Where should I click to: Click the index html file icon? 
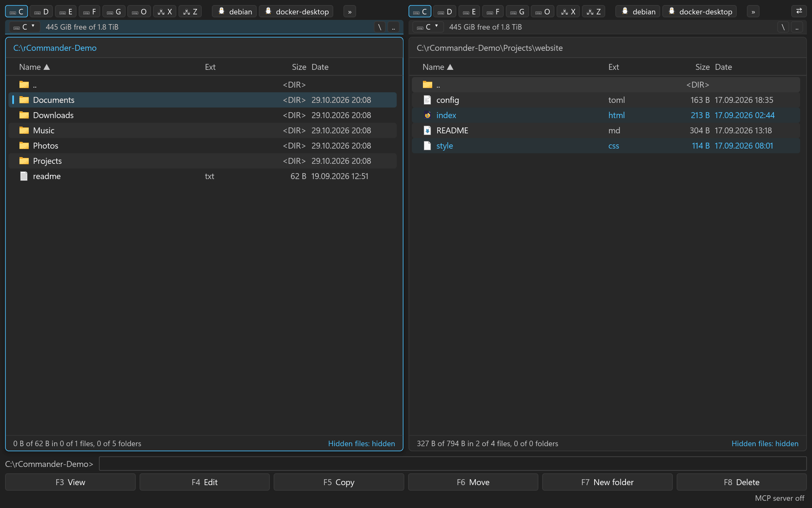point(428,115)
